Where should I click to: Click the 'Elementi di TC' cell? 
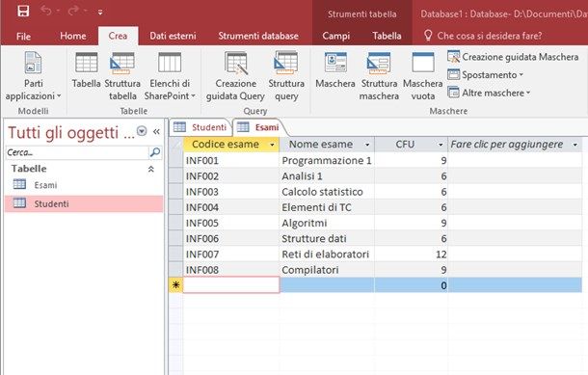[327, 207]
